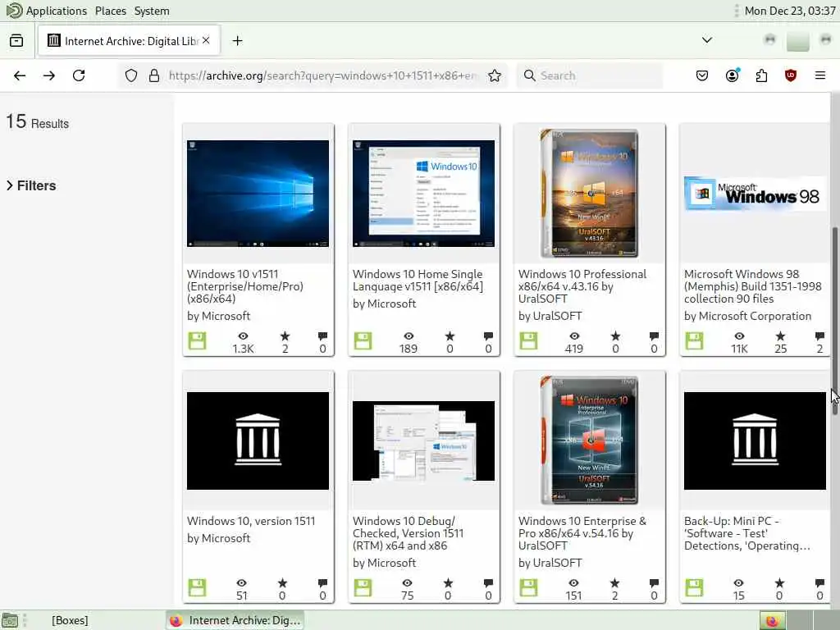Go back to the previous page
Viewport: 840px width, 630px height.
20,75
